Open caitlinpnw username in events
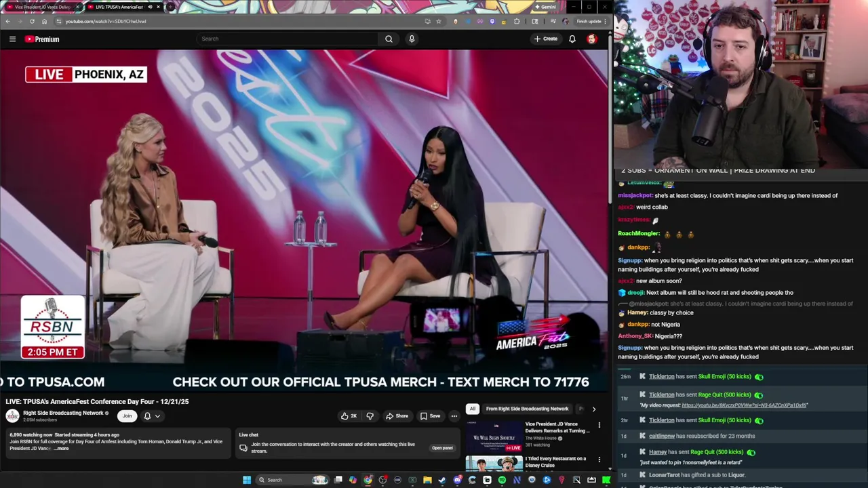Screen dimensions: 868x488 pyautogui.click(x=662, y=436)
